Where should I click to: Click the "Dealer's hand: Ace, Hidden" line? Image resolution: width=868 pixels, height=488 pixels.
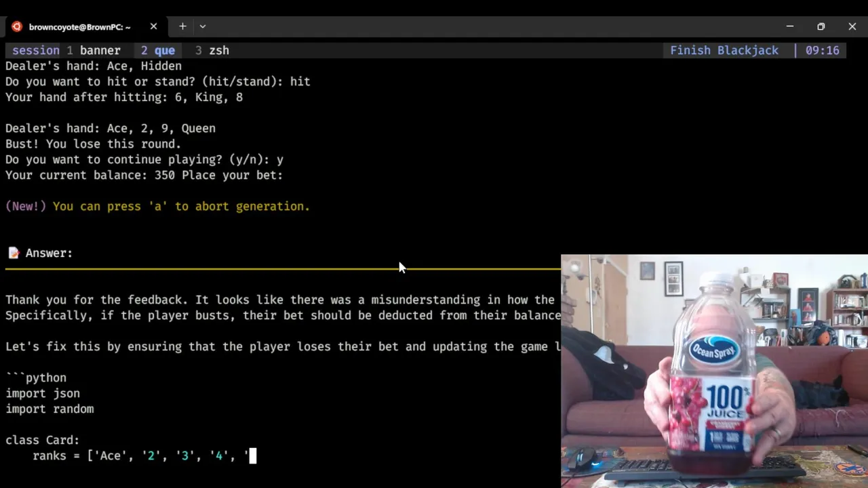94,66
